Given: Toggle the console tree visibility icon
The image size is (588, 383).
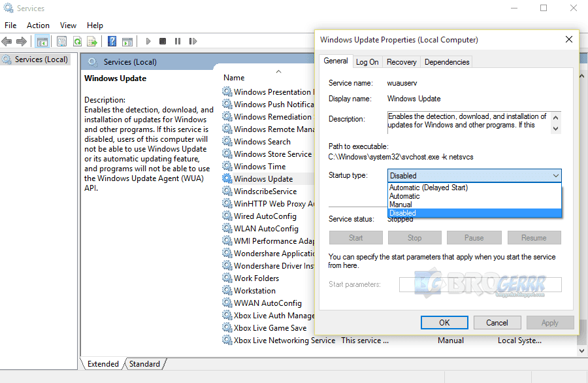Looking at the screenshot, I should [x=42, y=41].
